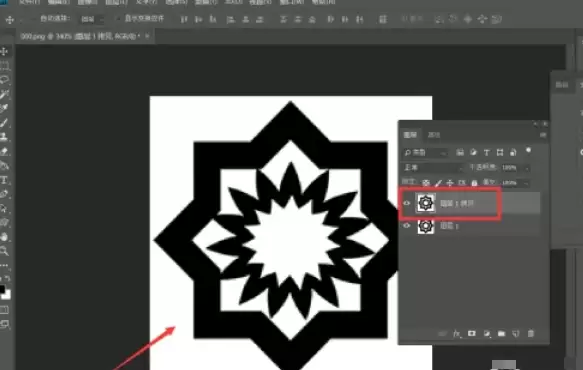
Task: Select the Magic Wand tool
Action: (4, 94)
